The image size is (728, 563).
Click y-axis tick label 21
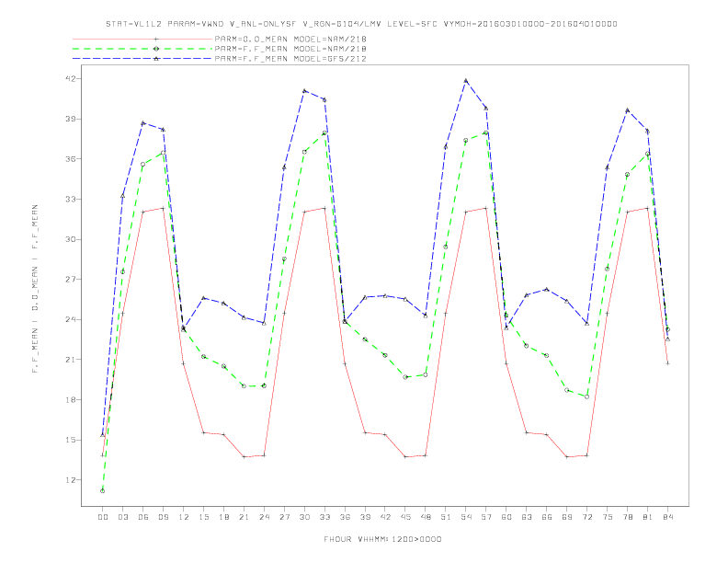tap(70, 360)
